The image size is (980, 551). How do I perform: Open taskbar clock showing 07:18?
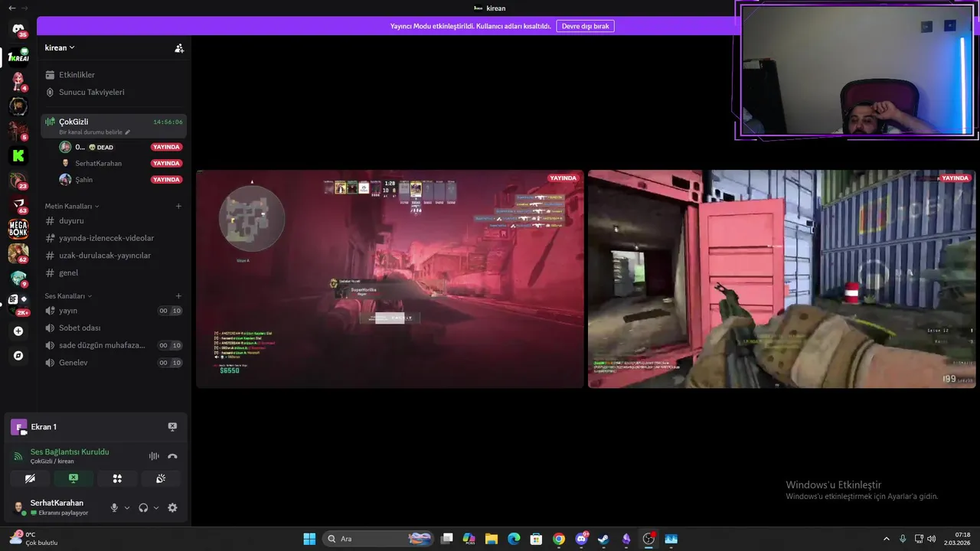click(x=957, y=539)
